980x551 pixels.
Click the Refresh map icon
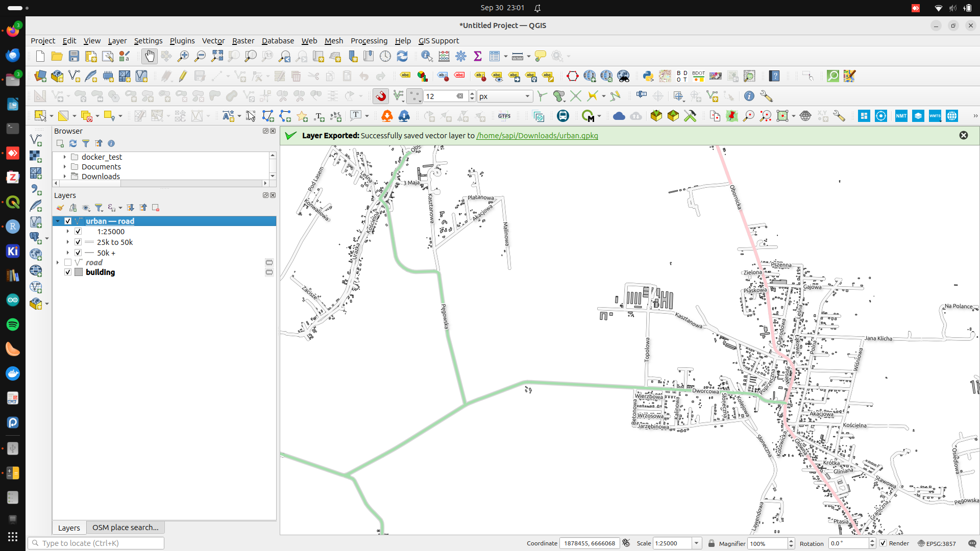402,56
